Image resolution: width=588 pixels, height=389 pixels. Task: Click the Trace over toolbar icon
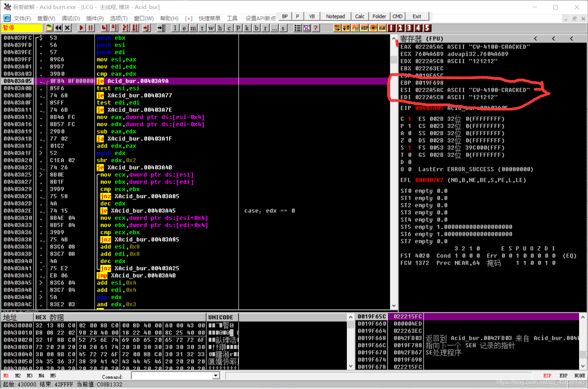point(135,28)
